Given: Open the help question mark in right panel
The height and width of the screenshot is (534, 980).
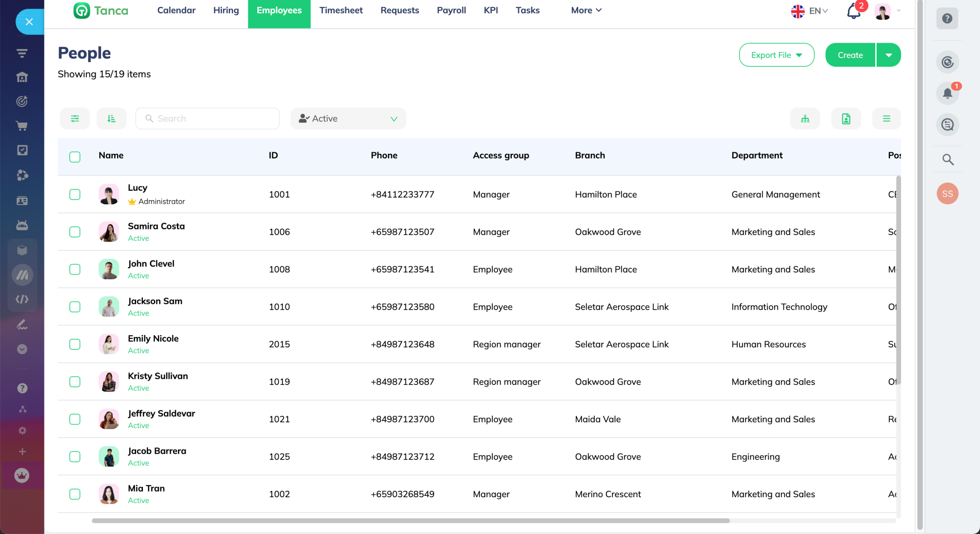Looking at the screenshot, I should click(x=947, y=19).
